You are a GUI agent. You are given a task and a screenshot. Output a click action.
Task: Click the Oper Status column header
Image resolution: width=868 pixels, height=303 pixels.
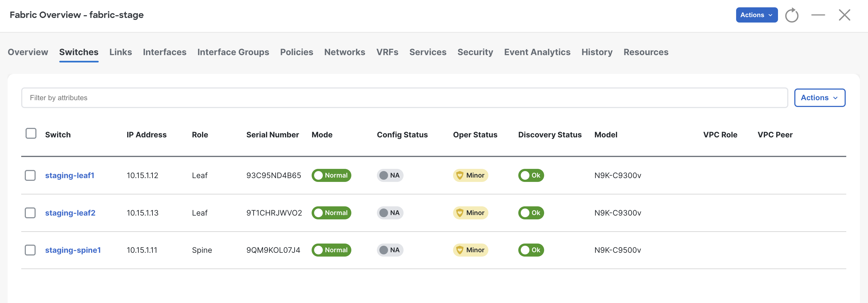point(475,135)
